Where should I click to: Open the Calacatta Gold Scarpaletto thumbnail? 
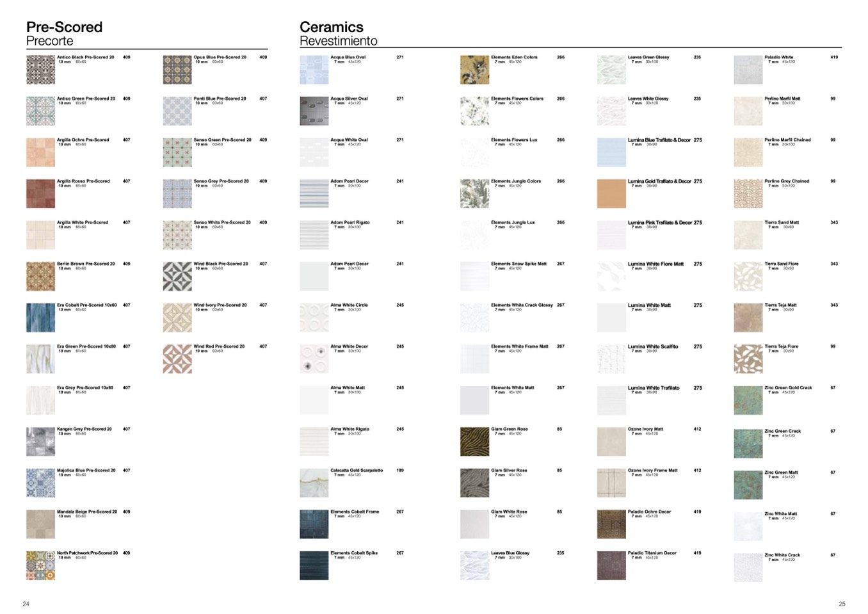[x=314, y=483]
